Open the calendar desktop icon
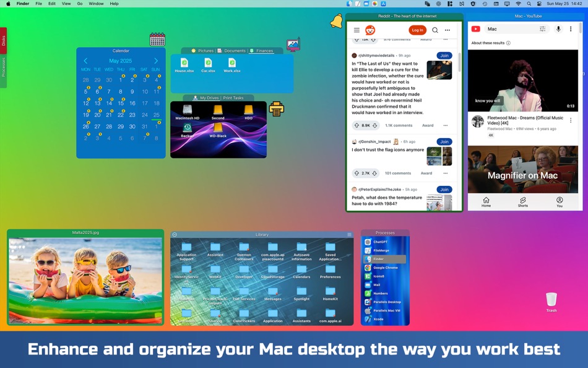 tap(157, 38)
